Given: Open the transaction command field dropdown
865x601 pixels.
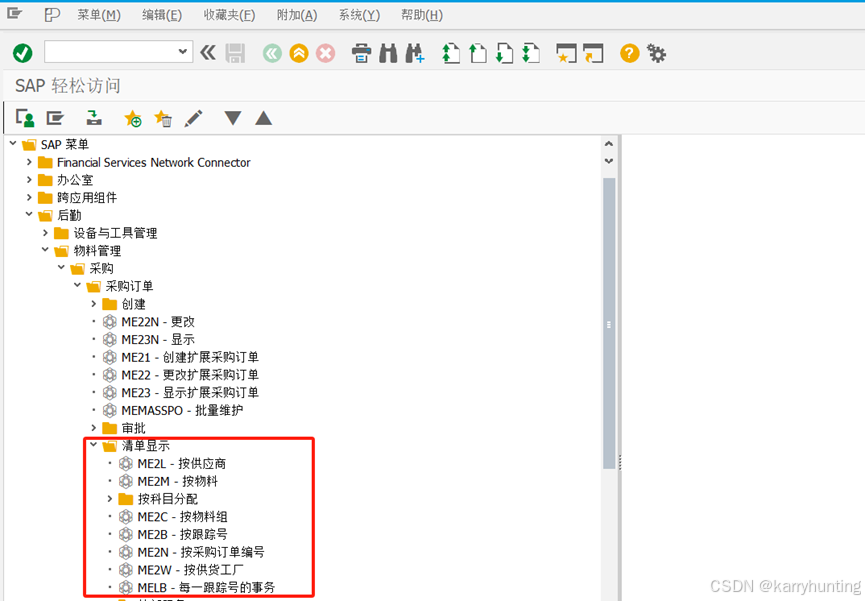Looking at the screenshot, I should point(183,52).
